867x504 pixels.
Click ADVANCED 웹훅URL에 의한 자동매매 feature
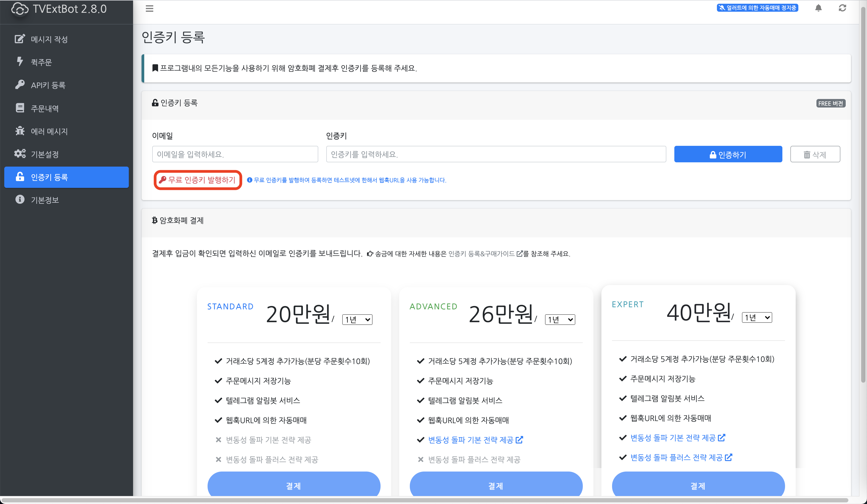(468, 420)
